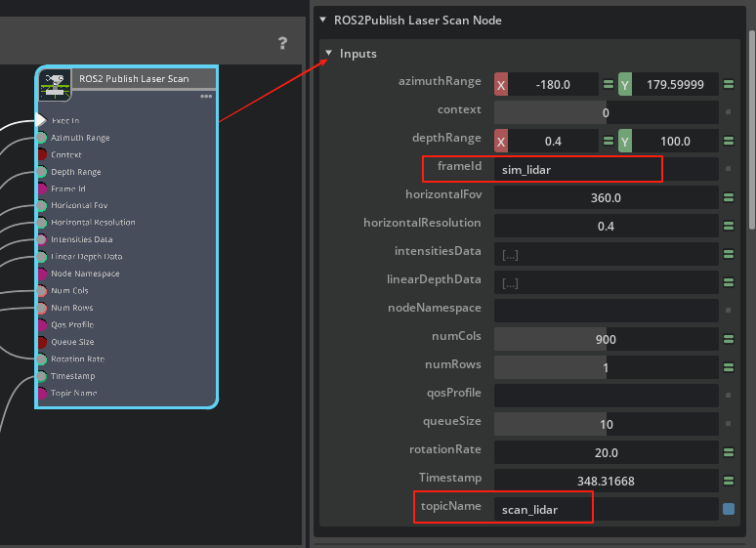The height and width of the screenshot is (548, 756).
Task: Click the Exec In input port arrow
Action: (41, 119)
